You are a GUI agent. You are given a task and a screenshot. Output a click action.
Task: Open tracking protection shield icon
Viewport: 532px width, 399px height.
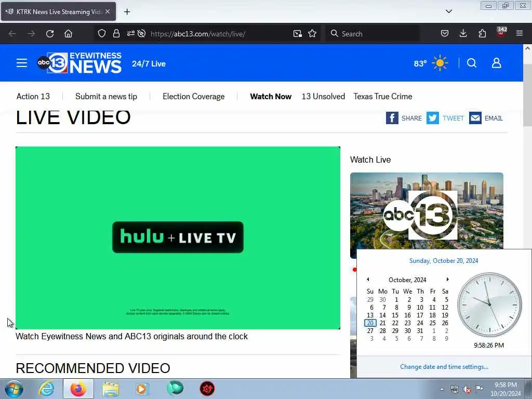(102, 33)
